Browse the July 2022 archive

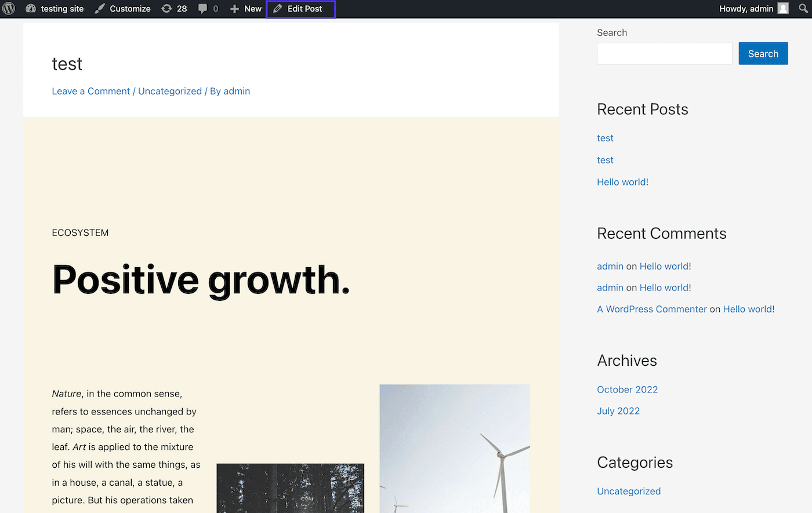[618, 411]
